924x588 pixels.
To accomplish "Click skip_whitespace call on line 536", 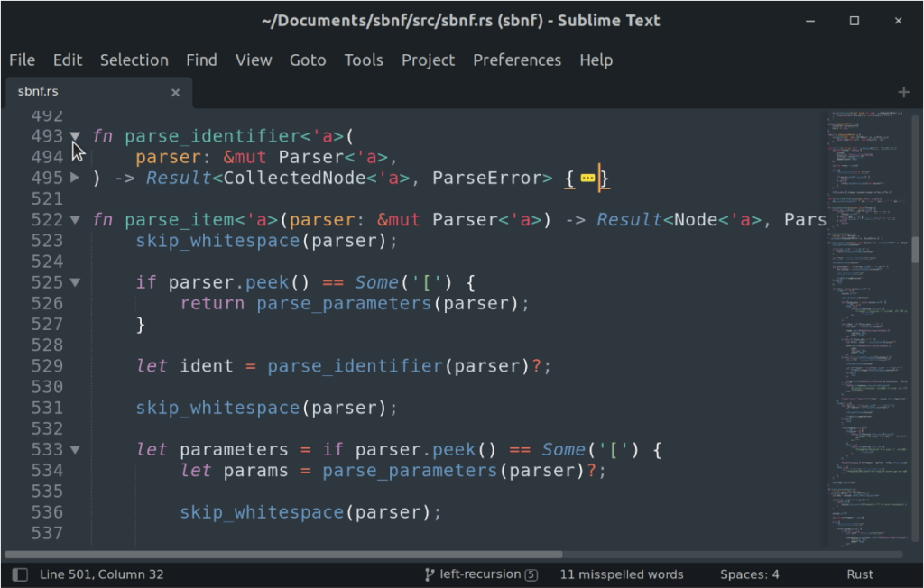I will (262, 512).
